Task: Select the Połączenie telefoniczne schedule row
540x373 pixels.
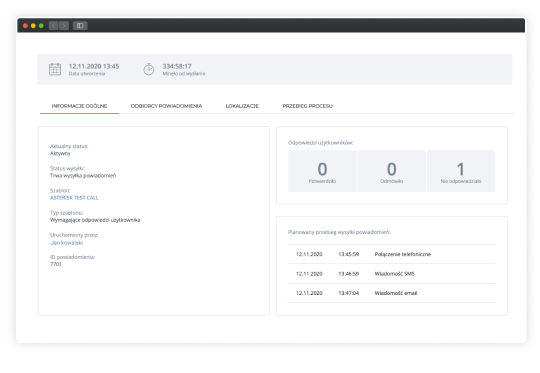Action: click(392, 254)
